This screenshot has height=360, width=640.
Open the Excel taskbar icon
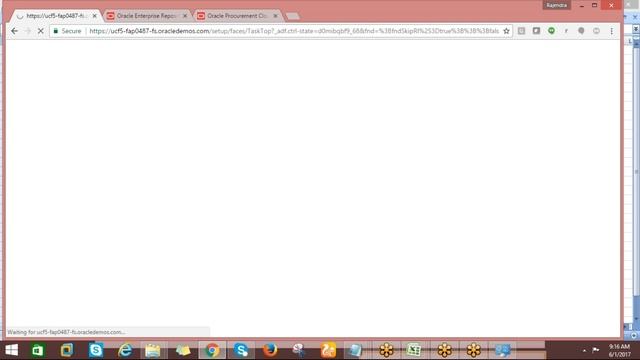click(x=414, y=350)
